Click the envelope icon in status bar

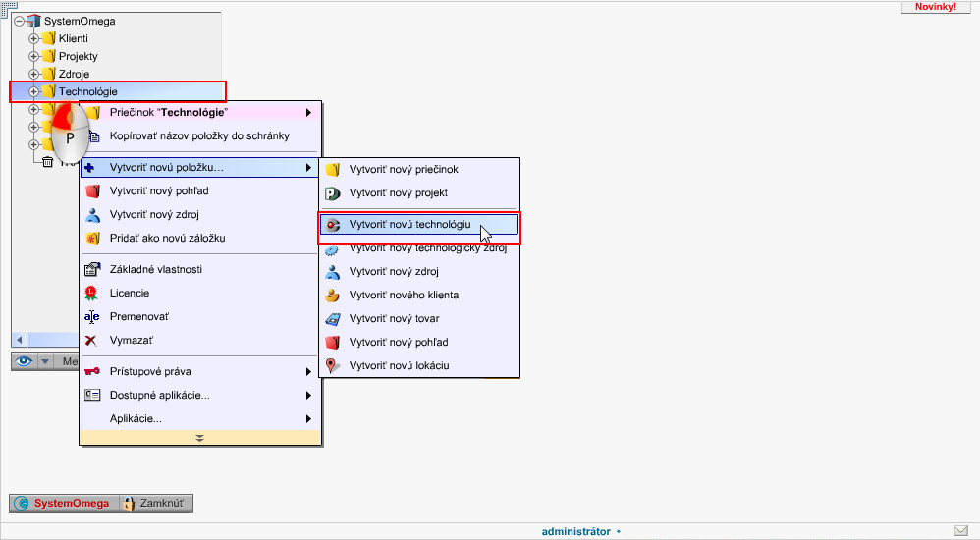960,531
